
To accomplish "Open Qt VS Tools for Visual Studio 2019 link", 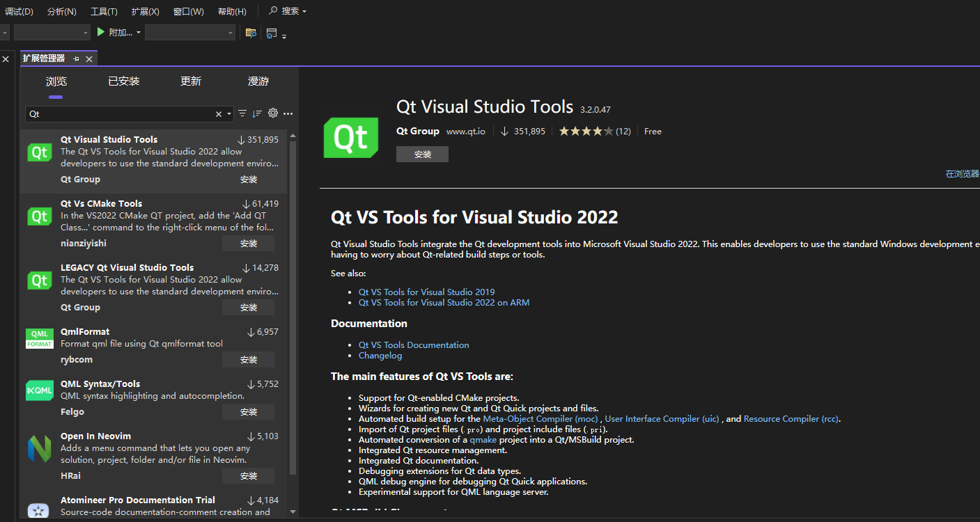I will (x=427, y=292).
